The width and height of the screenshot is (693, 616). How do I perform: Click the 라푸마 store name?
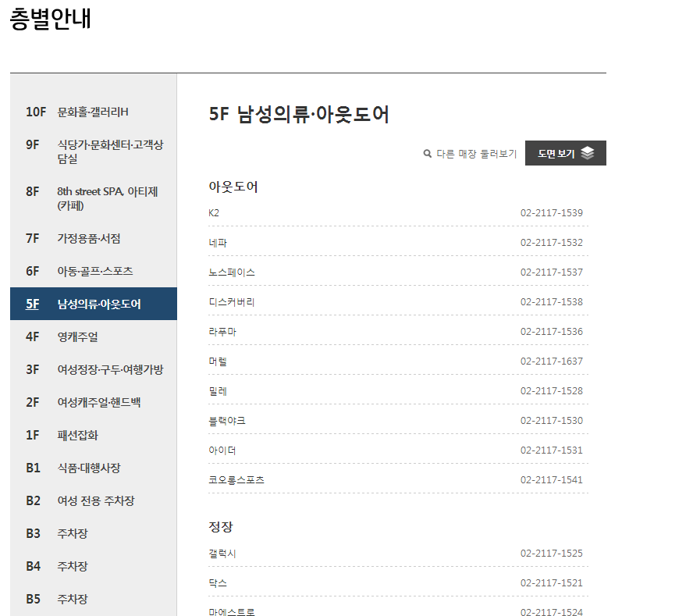(x=222, y=331)
